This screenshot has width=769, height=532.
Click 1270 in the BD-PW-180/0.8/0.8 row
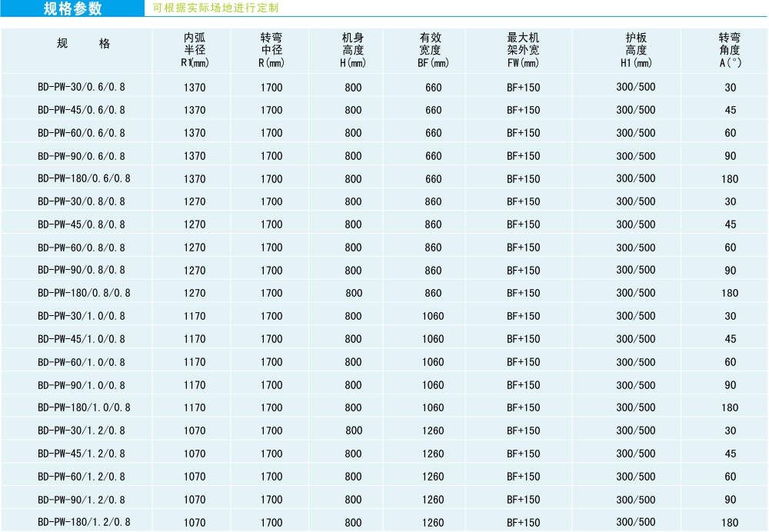coord(195,293)
